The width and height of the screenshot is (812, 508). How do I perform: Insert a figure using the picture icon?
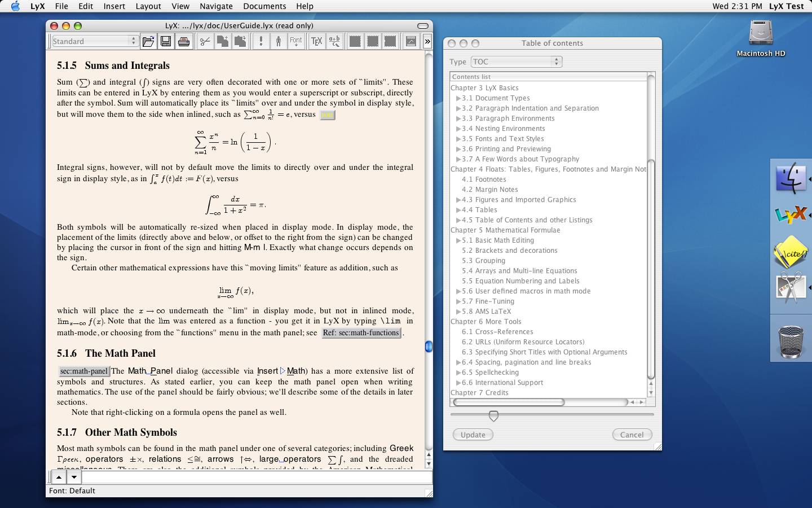point(411,41)
